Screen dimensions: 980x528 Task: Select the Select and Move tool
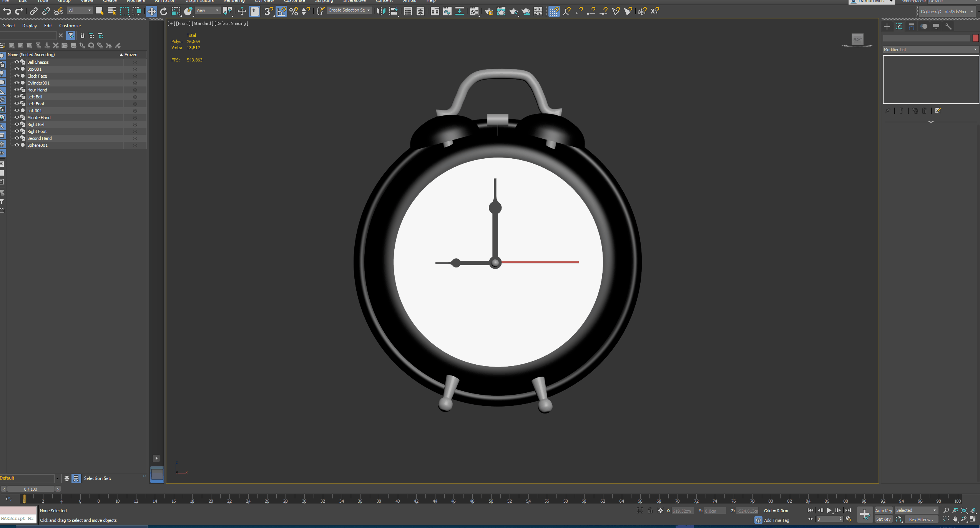[x=151, y=11]
